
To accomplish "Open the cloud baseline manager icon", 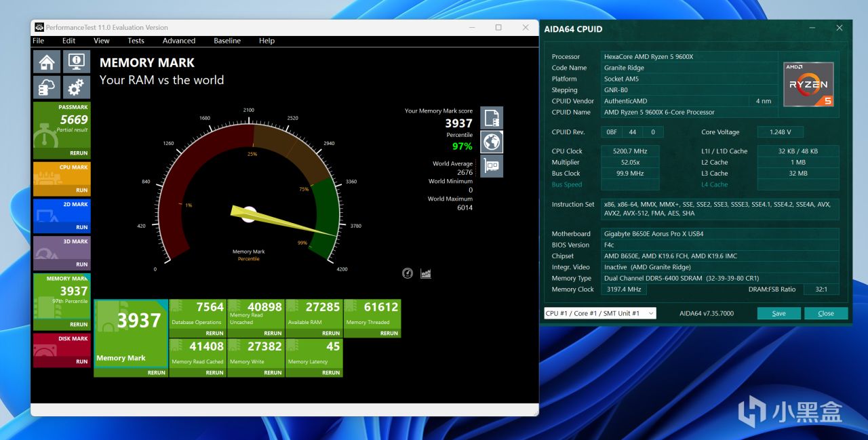I will pos(47,87).
